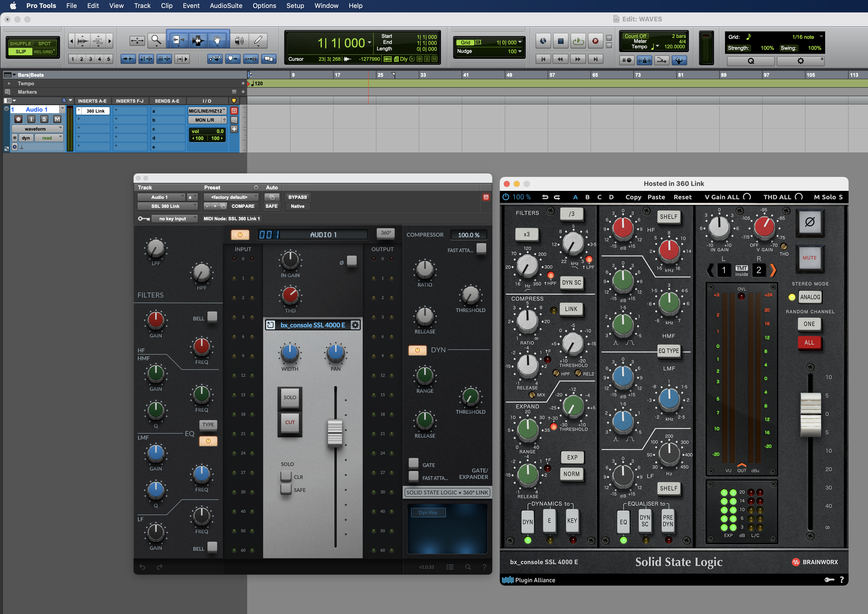Click Return to Zero transport button
The width and height of the screenshot is (868, 614).
tap(543, 59)
